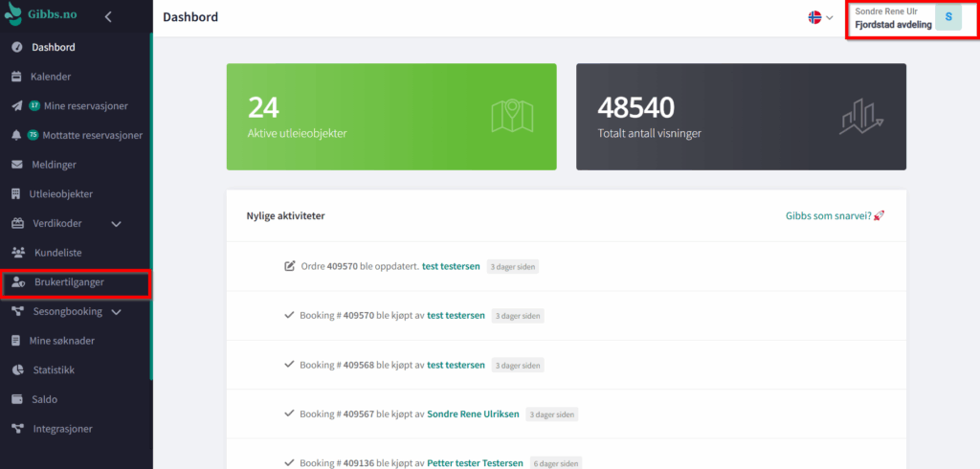The image size is (980, 469).
Task: Click the Kalender calendar icon
Action: pos(16,77)
